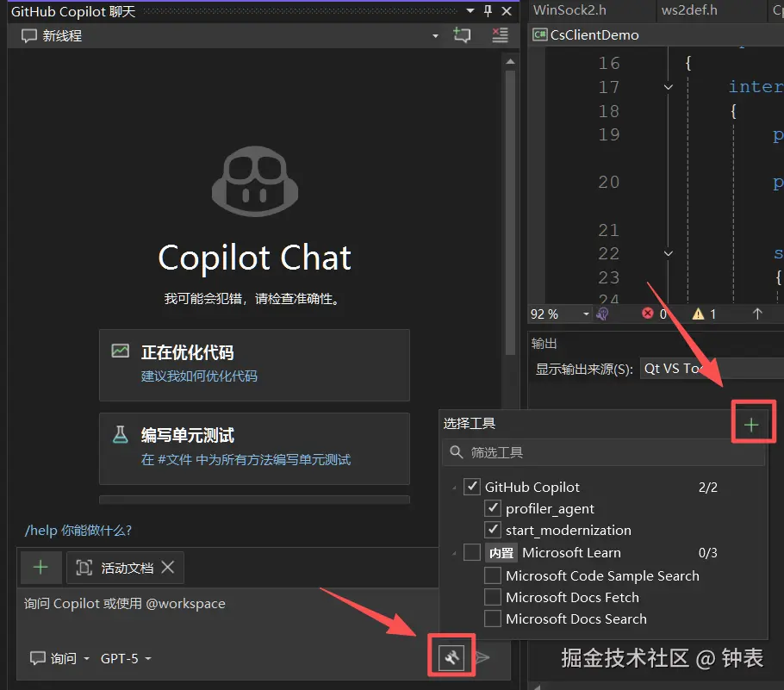Click the Copilot chat vertical scrollbar thumb

510,213
